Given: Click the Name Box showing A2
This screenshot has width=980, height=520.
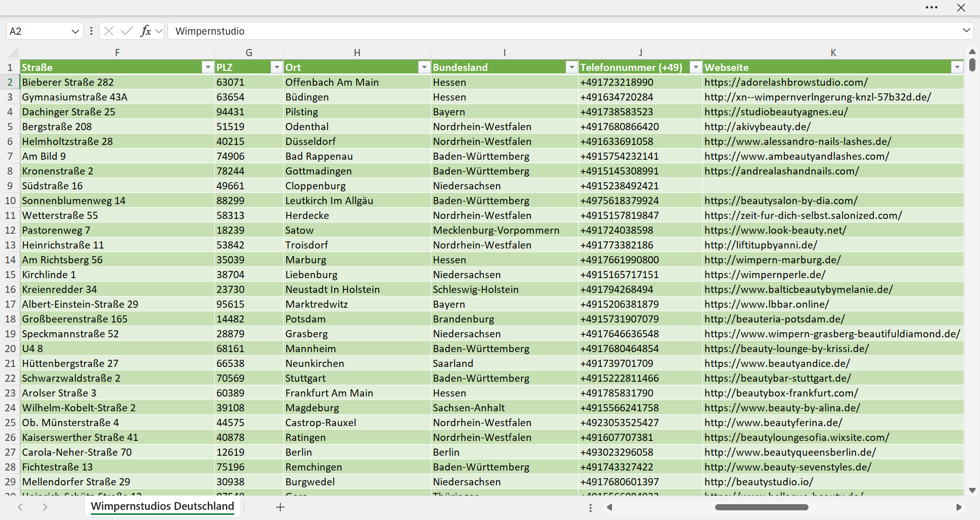Looking at the screenshot, I should [x=38, y=31].
